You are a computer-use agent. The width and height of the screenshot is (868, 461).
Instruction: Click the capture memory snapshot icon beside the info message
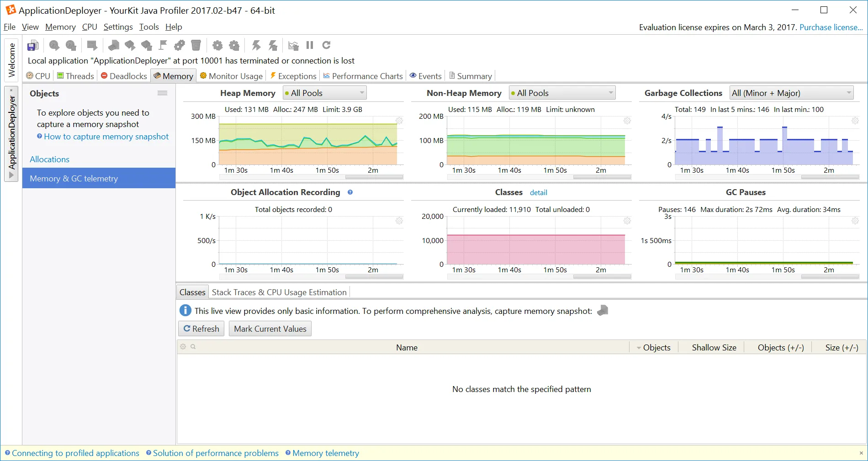point(603,311)
